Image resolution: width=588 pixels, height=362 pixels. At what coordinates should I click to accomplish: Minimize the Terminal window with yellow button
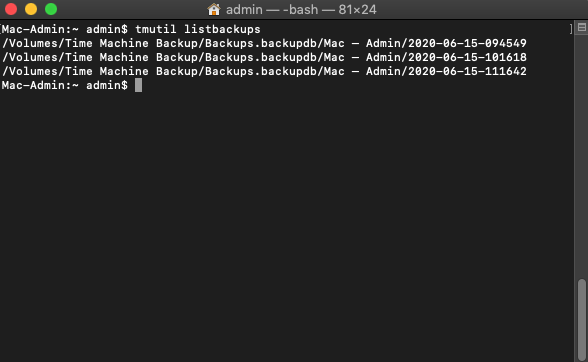31,9
